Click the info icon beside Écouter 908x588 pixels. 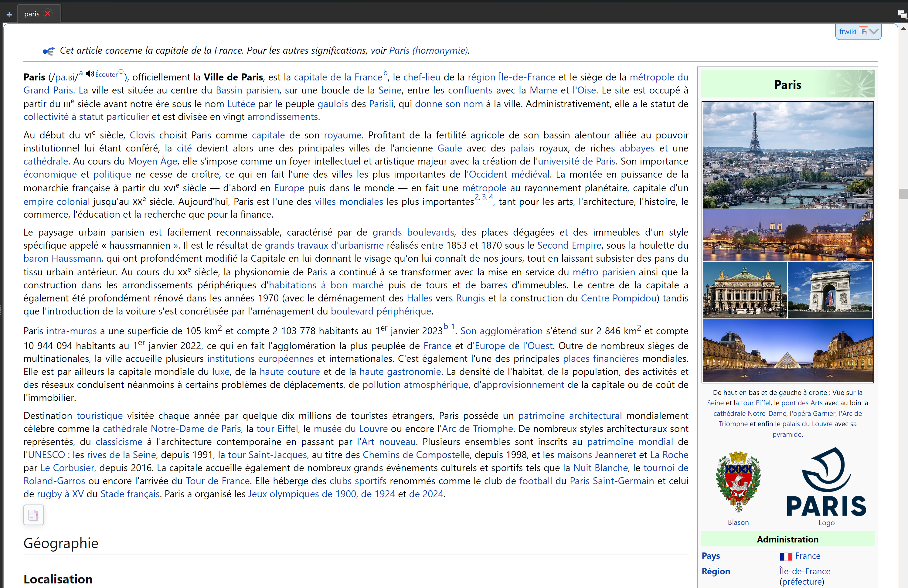click(x=121, y=71)
